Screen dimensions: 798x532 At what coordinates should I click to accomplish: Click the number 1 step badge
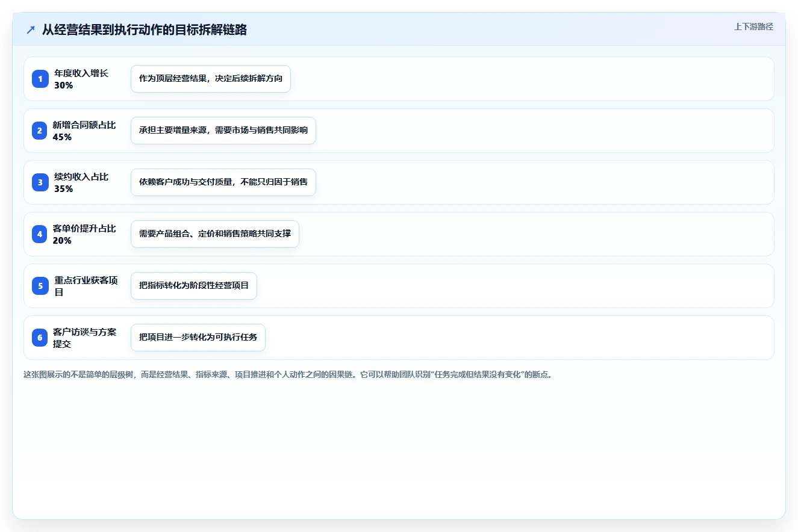(x=40, y=79)
